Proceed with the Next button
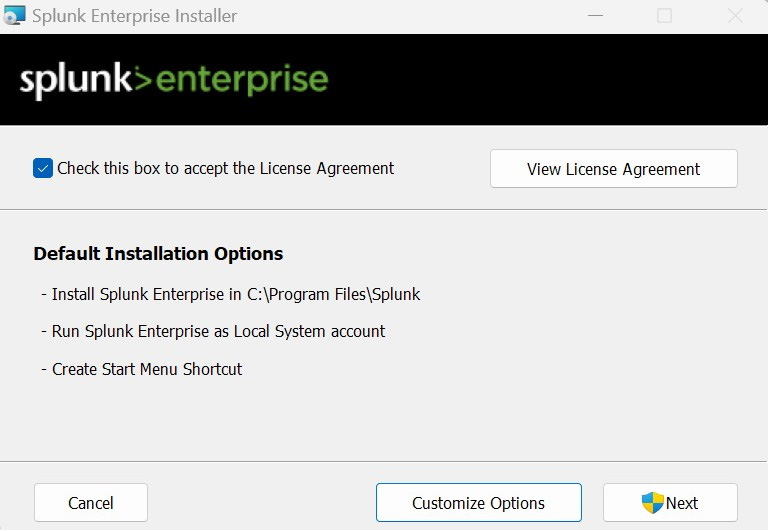 tap(670, 503)
